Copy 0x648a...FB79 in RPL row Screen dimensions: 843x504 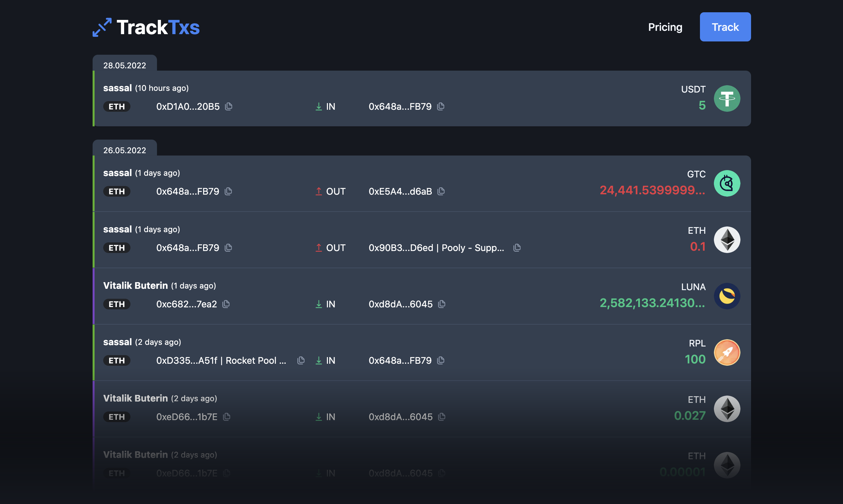tap(441, 361)
